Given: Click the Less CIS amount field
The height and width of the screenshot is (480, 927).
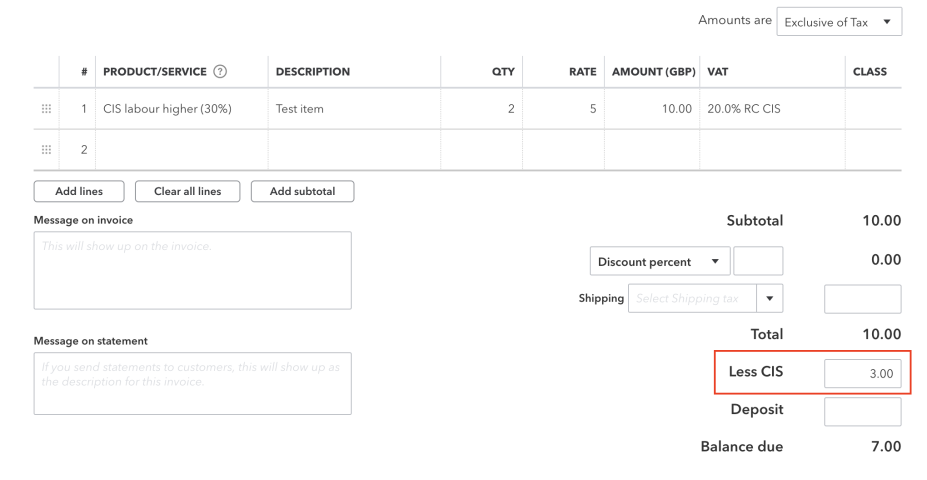Looking at the screenshot, I should click(x=863, y=374).
